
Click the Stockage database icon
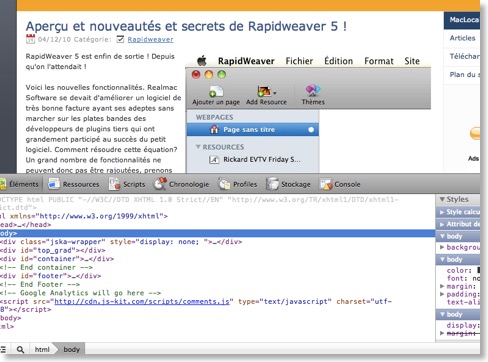[272, 184]
